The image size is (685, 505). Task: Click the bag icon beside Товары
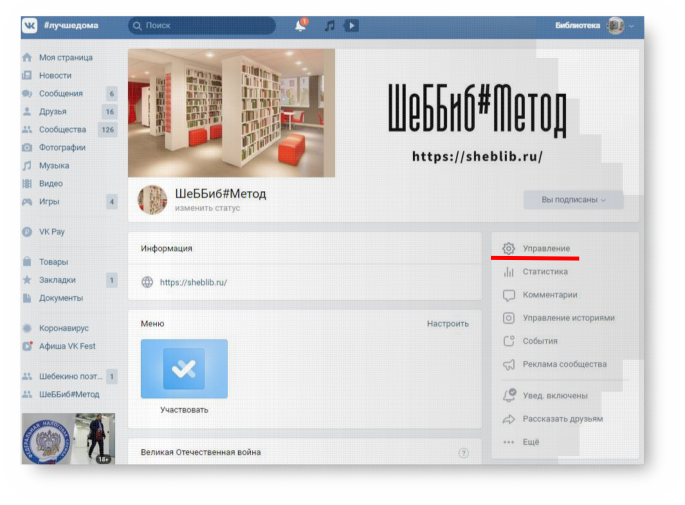click(x=27, y=262)
